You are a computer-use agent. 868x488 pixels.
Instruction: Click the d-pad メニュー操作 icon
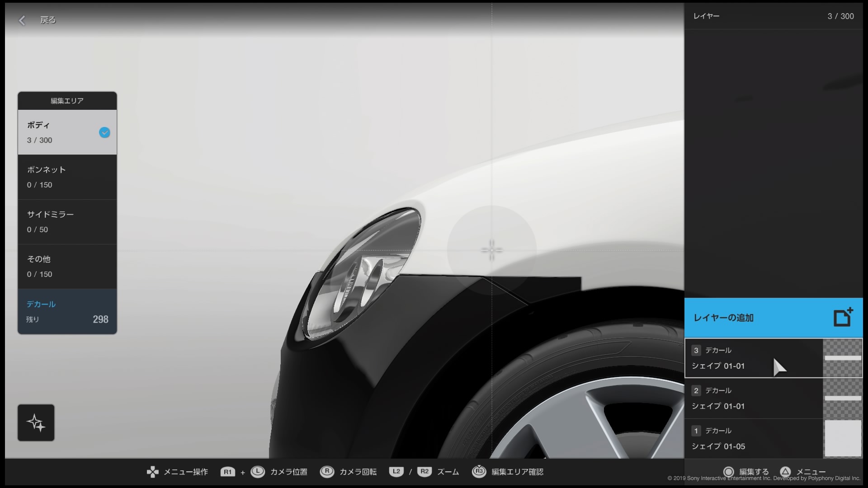click(153, 472)
